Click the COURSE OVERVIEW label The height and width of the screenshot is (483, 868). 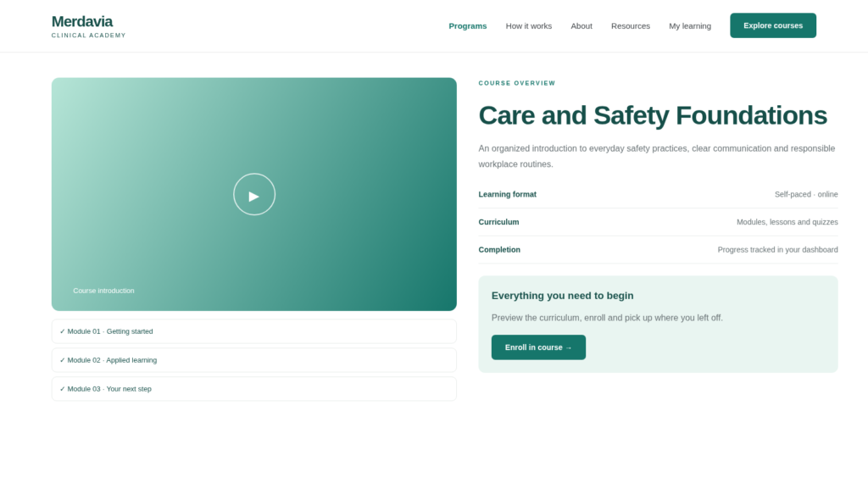[x=517, y=83]
